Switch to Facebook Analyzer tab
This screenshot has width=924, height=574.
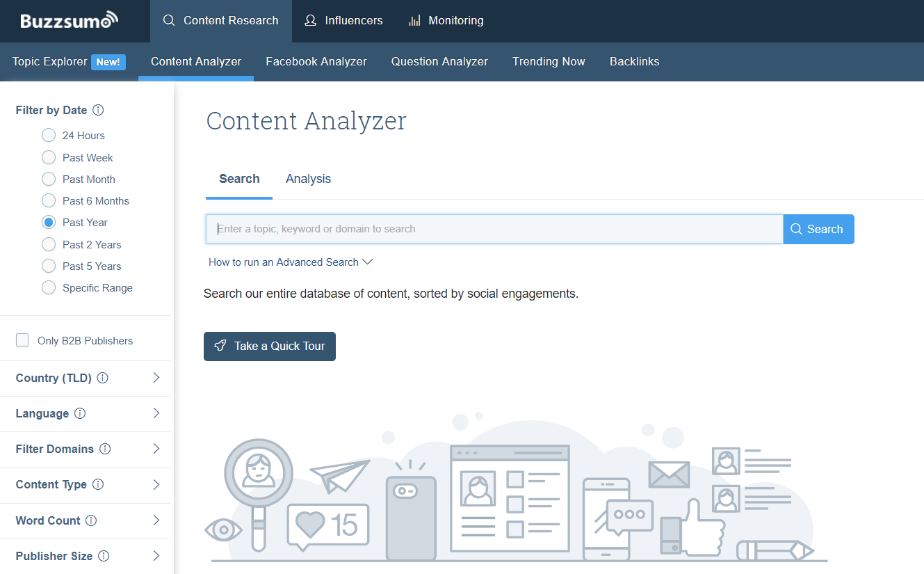(316, 61)
